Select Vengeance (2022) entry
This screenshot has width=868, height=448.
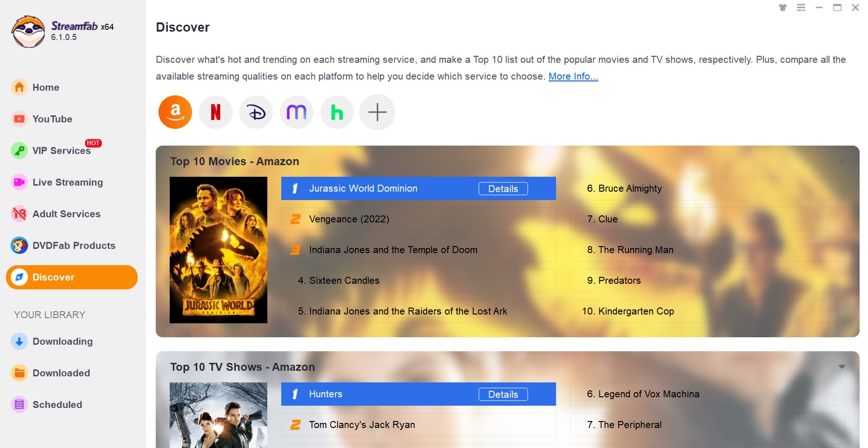pyautogui.click(x=418, y=219)
